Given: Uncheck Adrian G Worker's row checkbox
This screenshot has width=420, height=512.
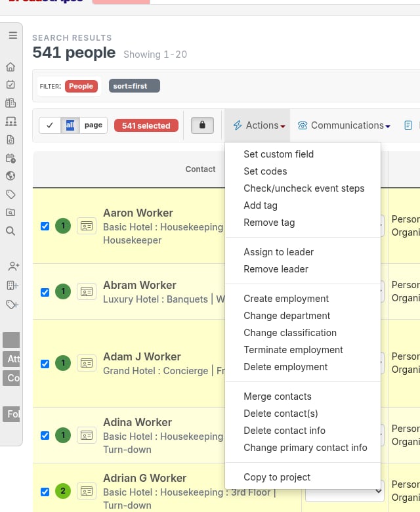Looking at the screenshot, I should 45,492.
